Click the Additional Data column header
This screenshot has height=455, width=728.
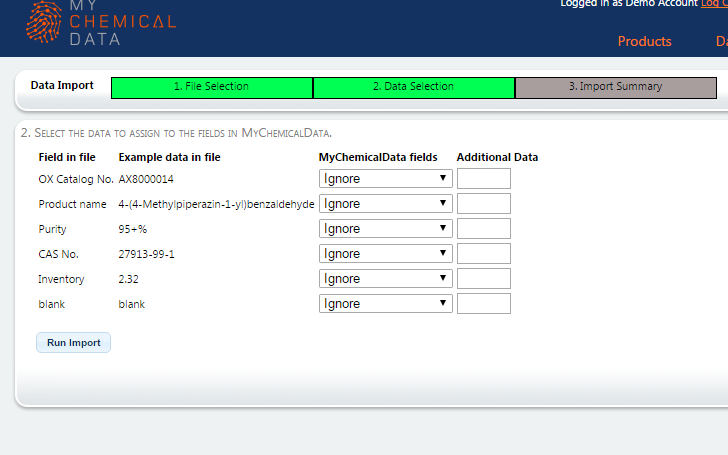coord(497,157)
